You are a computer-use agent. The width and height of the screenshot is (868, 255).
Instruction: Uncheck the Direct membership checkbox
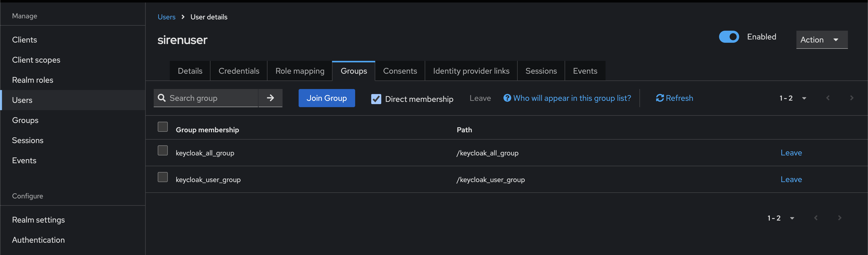(x=376, y=99)
